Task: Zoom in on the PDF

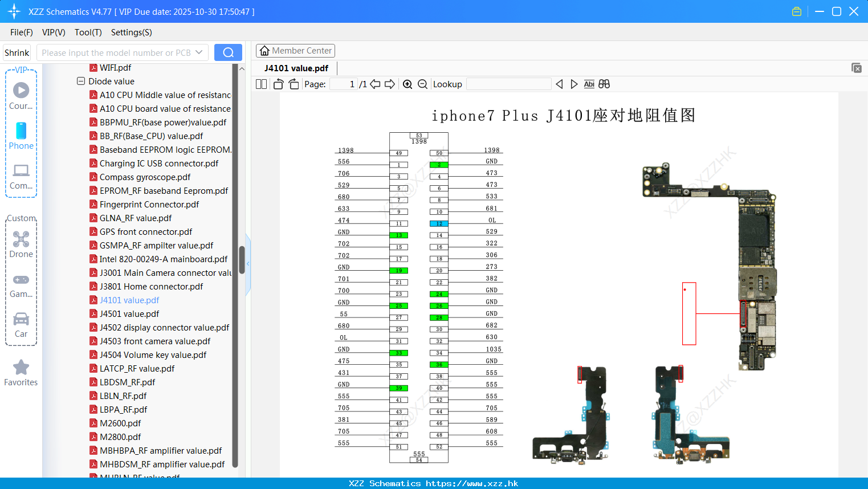Action: [x=407, y=84]
